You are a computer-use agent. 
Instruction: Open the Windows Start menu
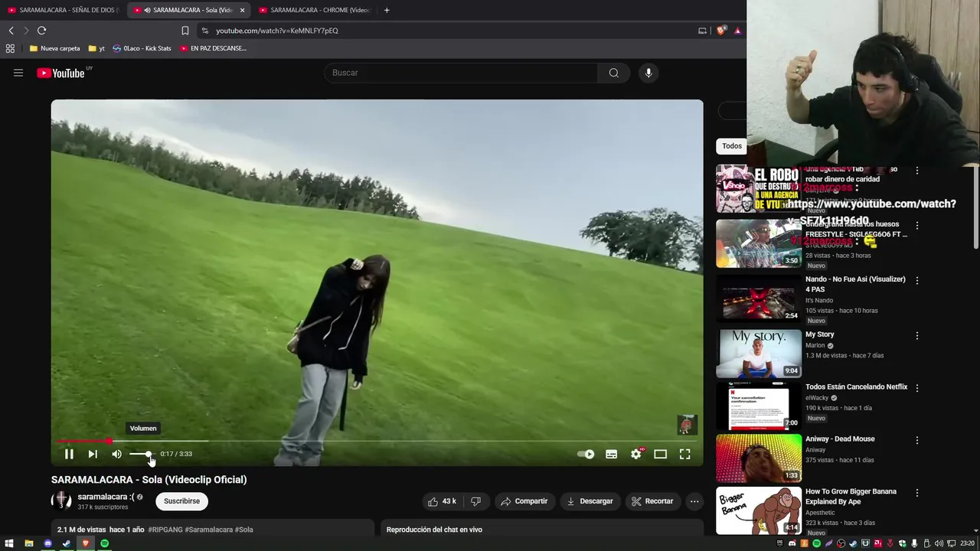coord(9,543)
